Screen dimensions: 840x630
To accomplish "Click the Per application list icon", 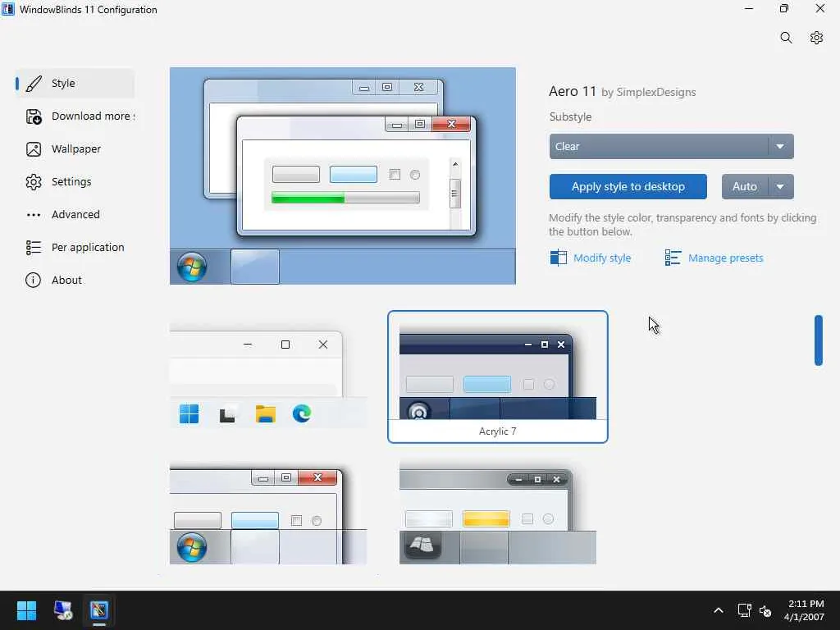I will [33, 247].
